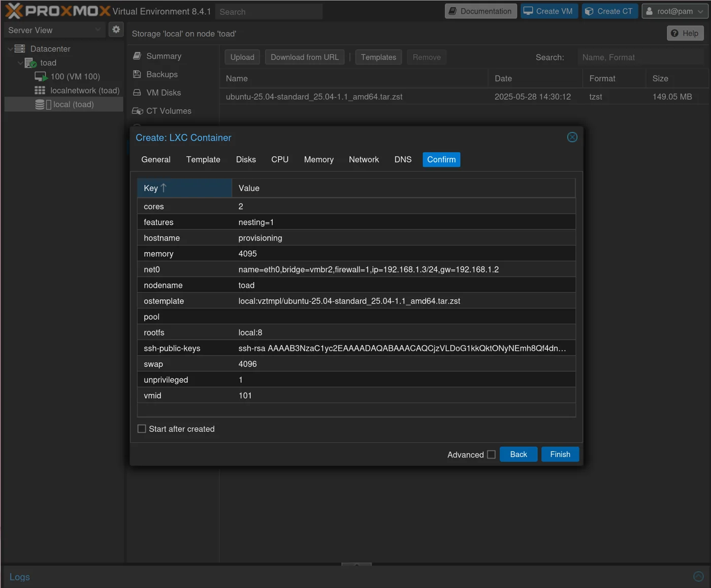Enable Start after created checkbox
This screenshot has height=588, width=711.
coord(142,429)
